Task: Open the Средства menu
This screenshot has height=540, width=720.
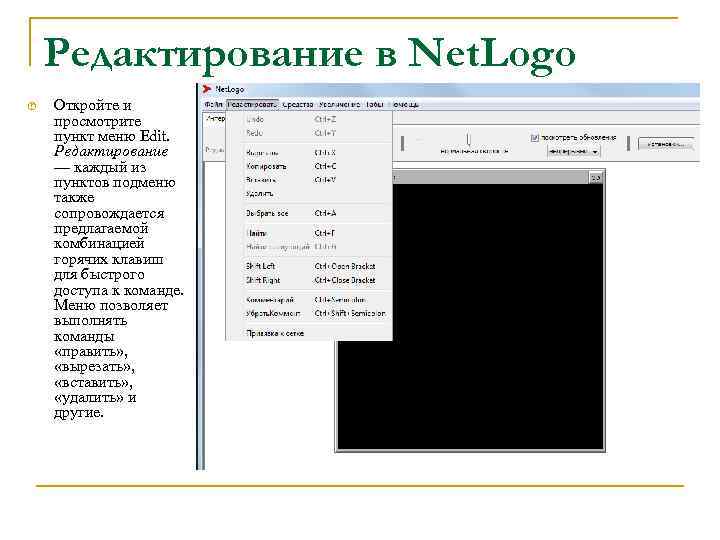Action: pos(298,105)
